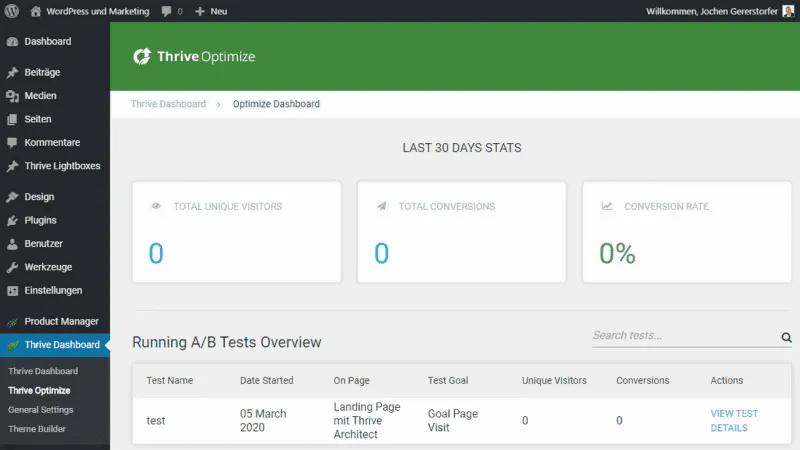Click the Conversions column header

tap(643, 381)
